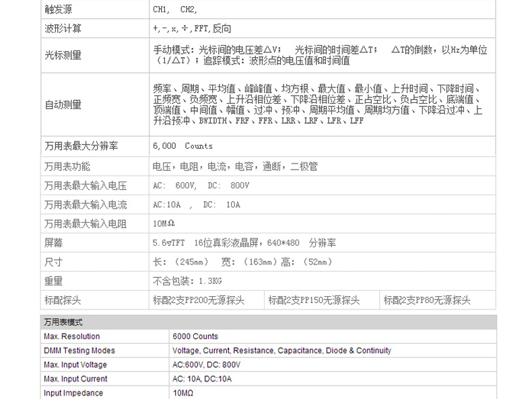Click the 自动测量 row label
This screenshot has width=532, height=399.
(62, 104)
